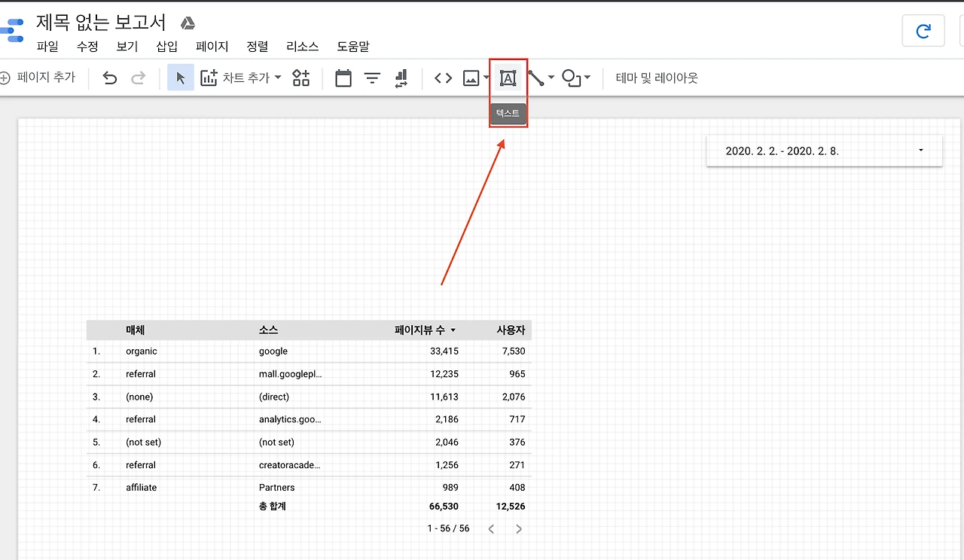The image size is (964, 560).
Task: Click the user count 271
Action: (517, 465)
